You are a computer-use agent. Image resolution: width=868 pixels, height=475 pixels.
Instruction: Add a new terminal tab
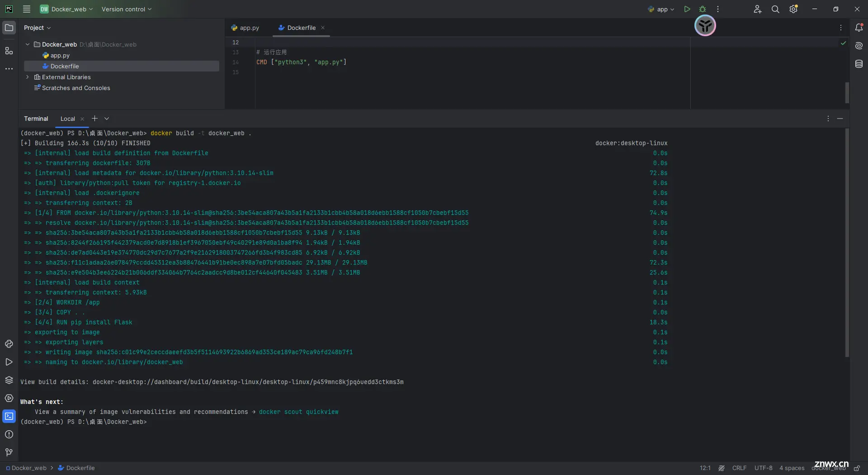tap(94, 119)
